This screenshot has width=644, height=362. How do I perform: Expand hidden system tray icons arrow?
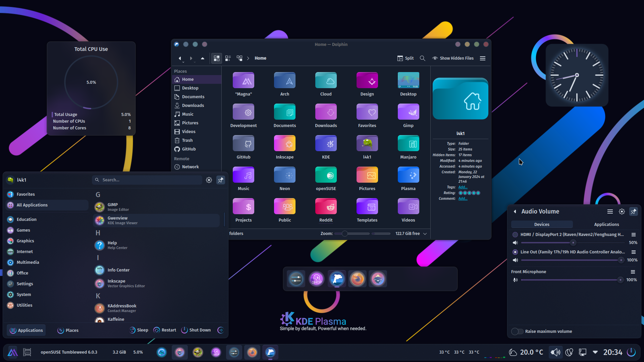[x=595, y=352]
